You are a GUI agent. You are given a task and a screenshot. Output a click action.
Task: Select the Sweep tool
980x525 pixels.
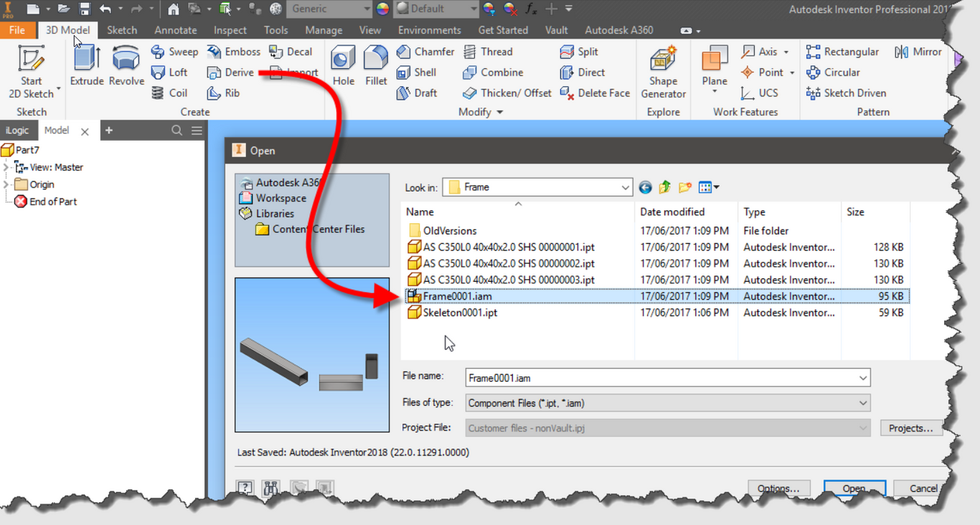pos(174,51)
